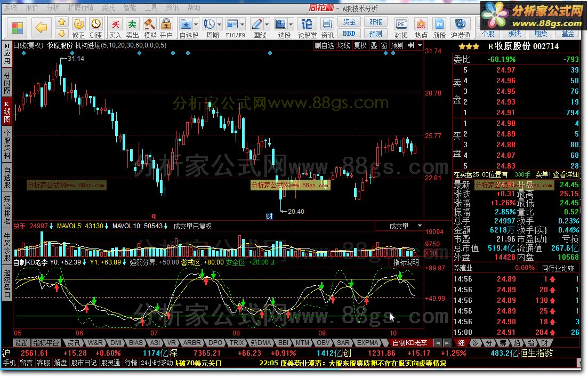Expand the 周期 period dropdown arrow

tap(220, 25)
